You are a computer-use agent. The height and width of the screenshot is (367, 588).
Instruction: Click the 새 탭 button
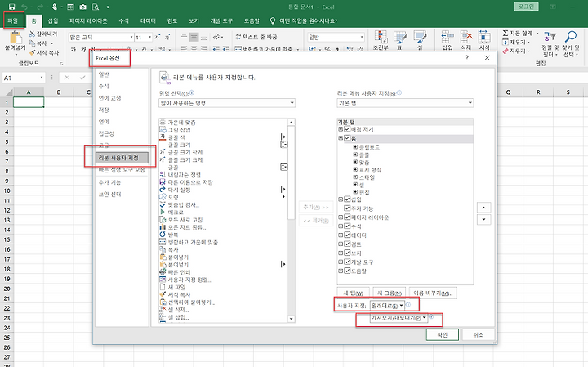(354, 293)
